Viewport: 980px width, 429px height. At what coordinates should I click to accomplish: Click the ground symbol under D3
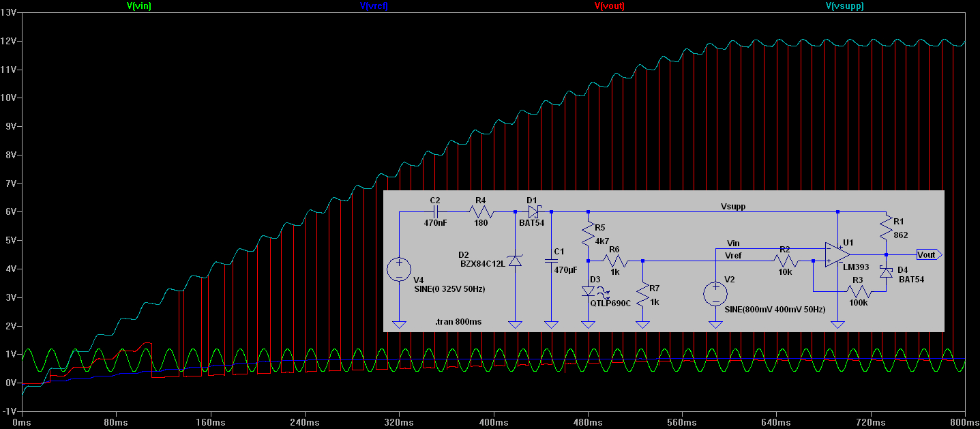[x=588, y=324]
